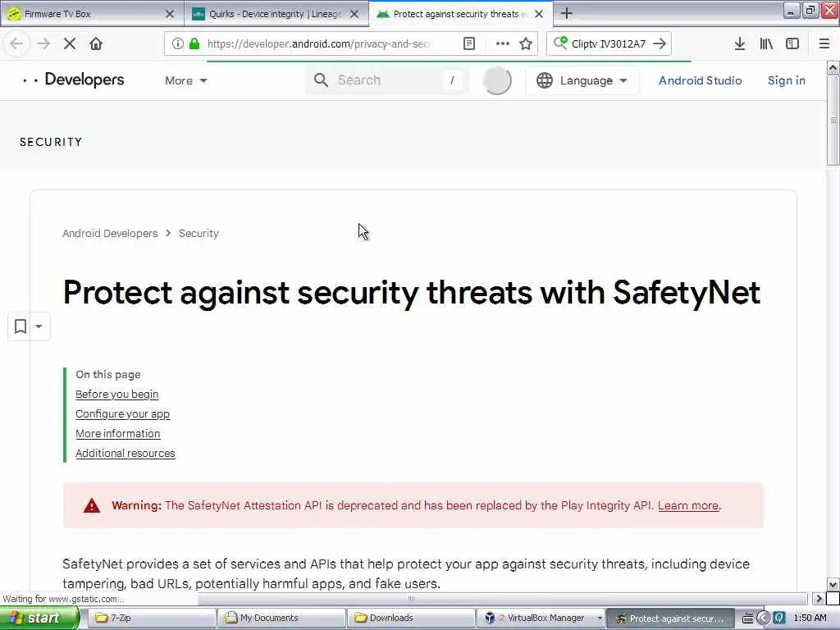Show the sidebars icon
The height and width of the screenshot is (630, 840).
792,43
